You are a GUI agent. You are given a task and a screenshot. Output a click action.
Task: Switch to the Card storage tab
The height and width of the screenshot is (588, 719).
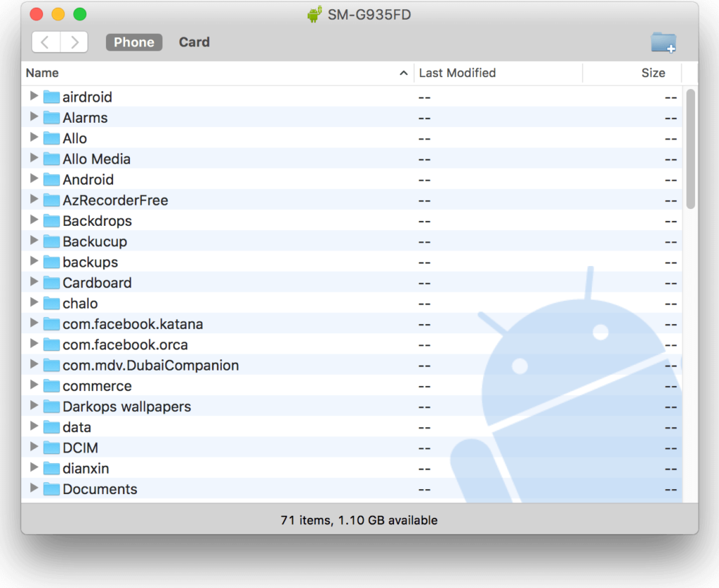(x=194, y=42)
